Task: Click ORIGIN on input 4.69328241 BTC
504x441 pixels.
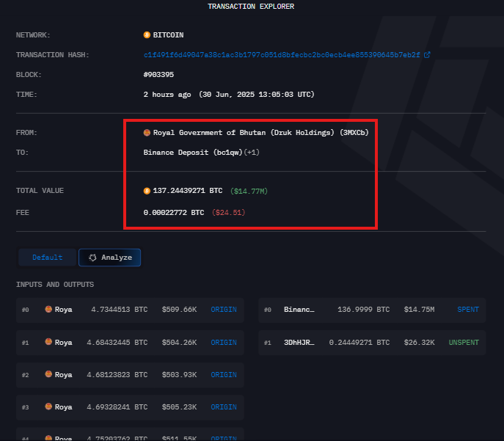Action: 224,407
